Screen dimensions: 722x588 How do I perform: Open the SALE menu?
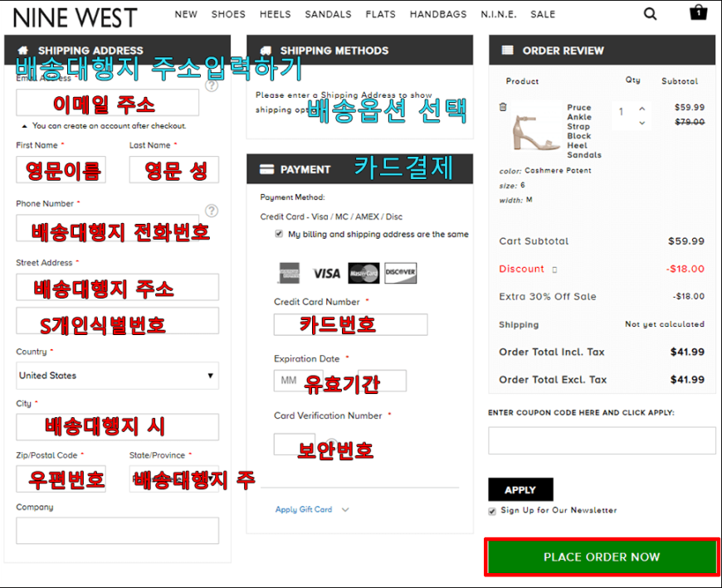[x=543, y=14]
